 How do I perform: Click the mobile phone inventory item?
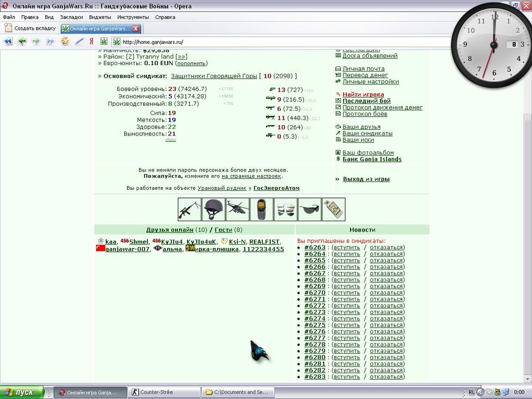[261, 209]
